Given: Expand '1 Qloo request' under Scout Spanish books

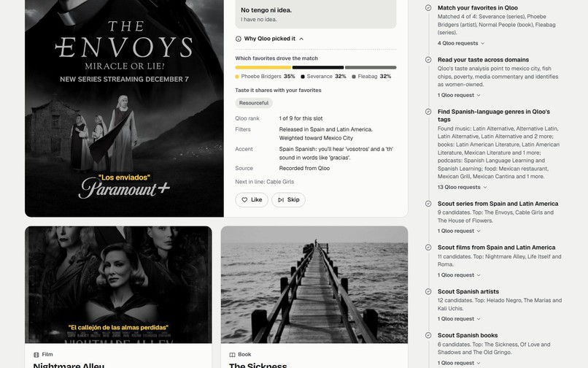Looking at the screenshot, I should coord(459,363).
